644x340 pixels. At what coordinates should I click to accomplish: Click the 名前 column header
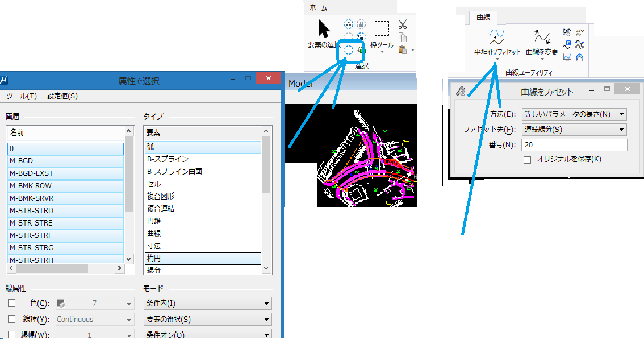pos(65,132)
